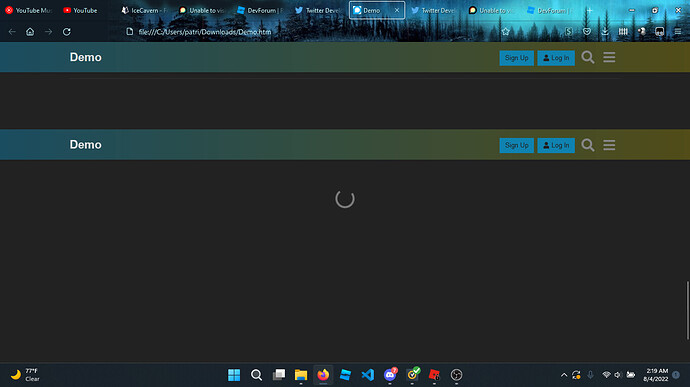Image resolution: width=690 pixels, height=387 pixels.
Task: Open the browser downloads panel
Action: 605,31
